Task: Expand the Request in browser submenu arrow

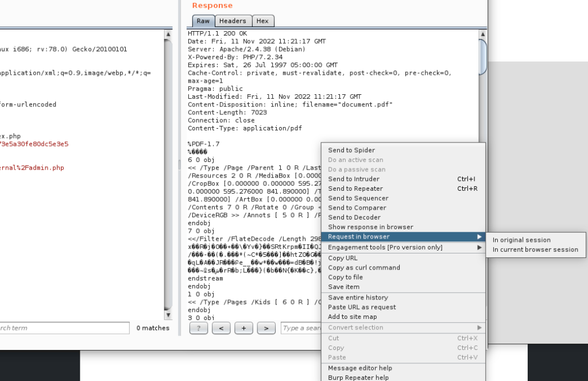Action: click(479, 237)
